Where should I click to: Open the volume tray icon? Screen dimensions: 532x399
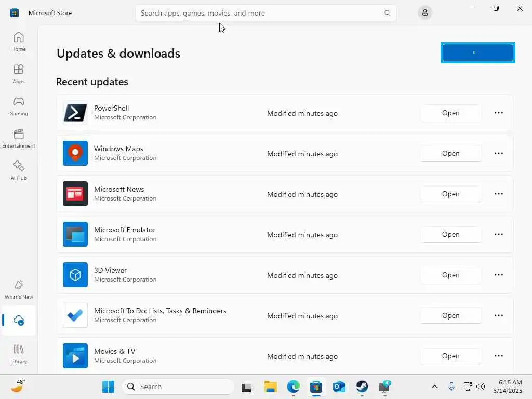481,387
